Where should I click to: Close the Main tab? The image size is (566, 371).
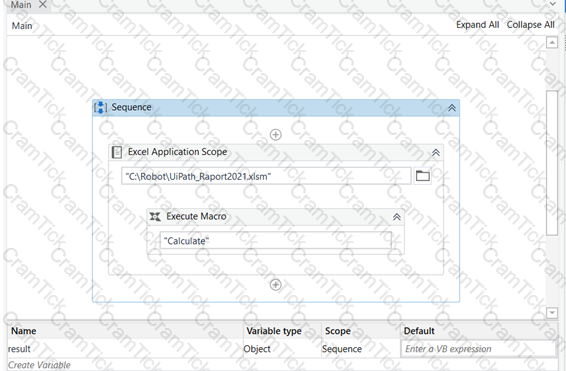[43, 4]
